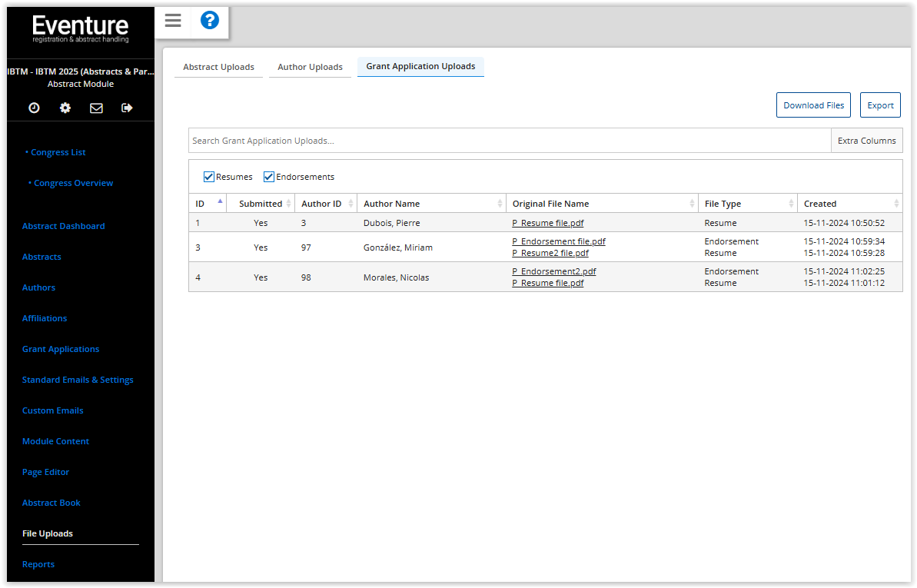This screenshot has width=917, height=588.
Task: Click the created time 15-11-2024 10:59:34
Action: [x=844, y=241]
